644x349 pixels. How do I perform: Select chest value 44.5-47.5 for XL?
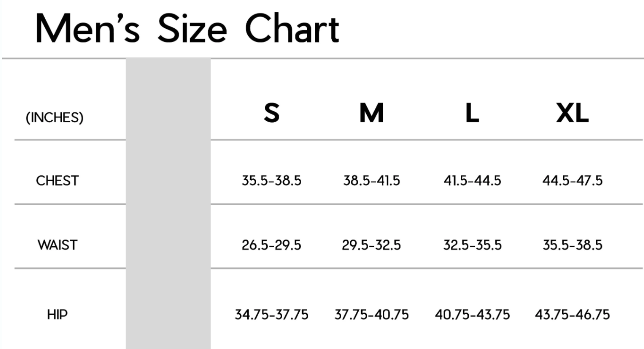[x=572, y=181]
